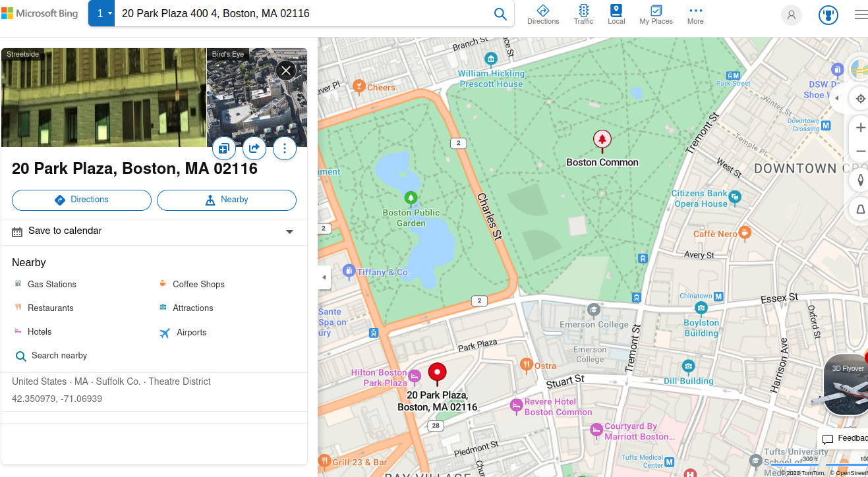This screenshot has height=477, width=868.
Task: Open the three-dot more options button
Action: tap(285, 148)
